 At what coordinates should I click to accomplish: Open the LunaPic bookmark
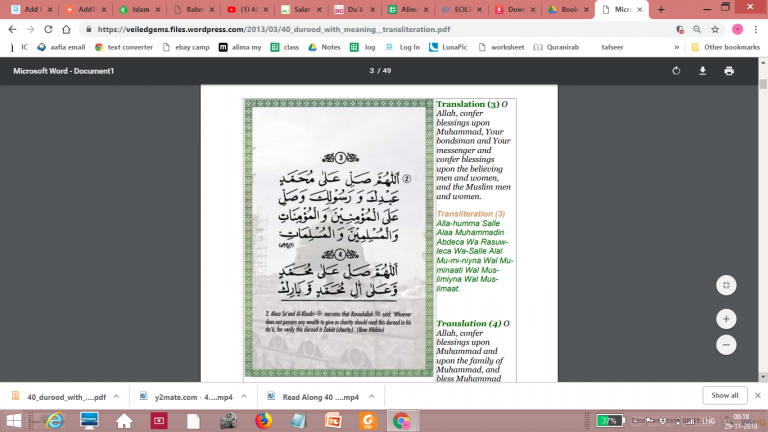448,47
